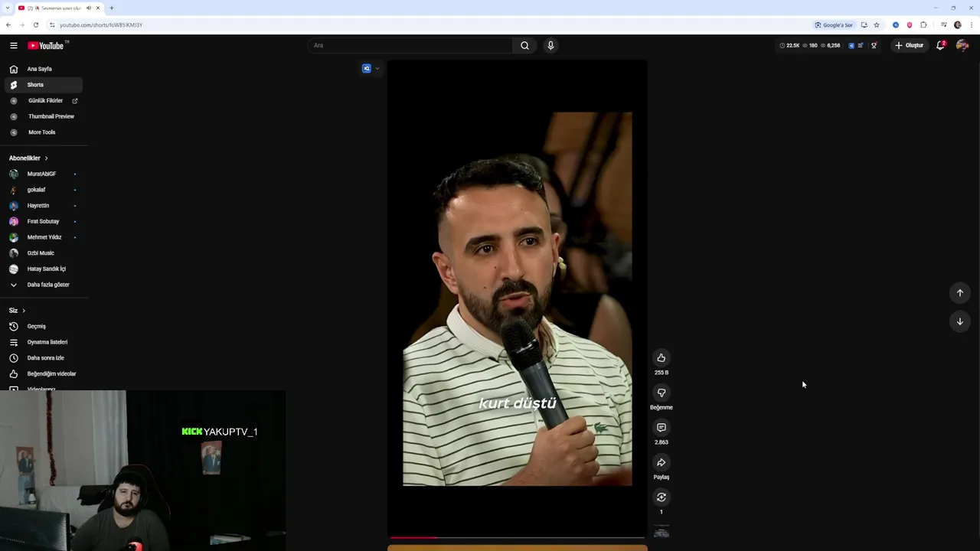This screenshot has height=551, width=980.
Task: Click the Short video to pause
Action: pos(518,298)
